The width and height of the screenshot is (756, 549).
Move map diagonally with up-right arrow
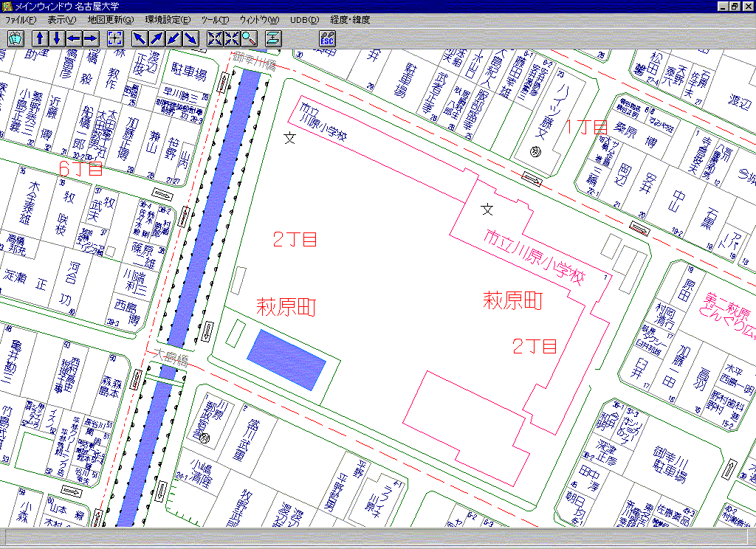157,38
